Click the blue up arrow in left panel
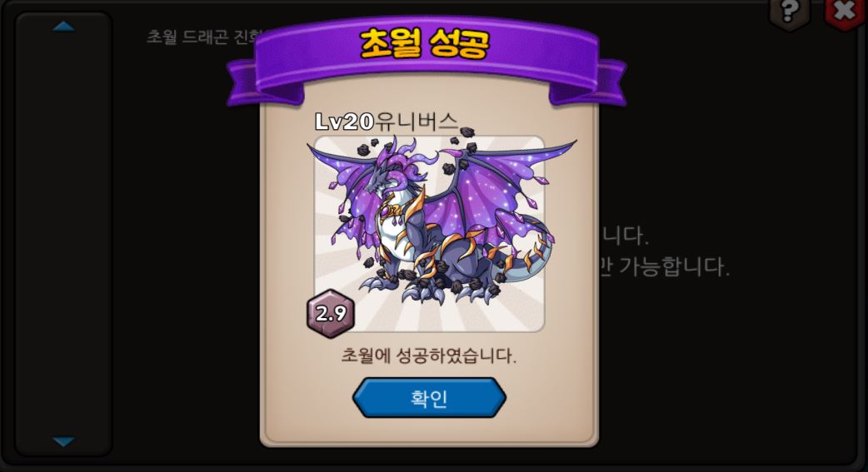 (x=63, y=27)
